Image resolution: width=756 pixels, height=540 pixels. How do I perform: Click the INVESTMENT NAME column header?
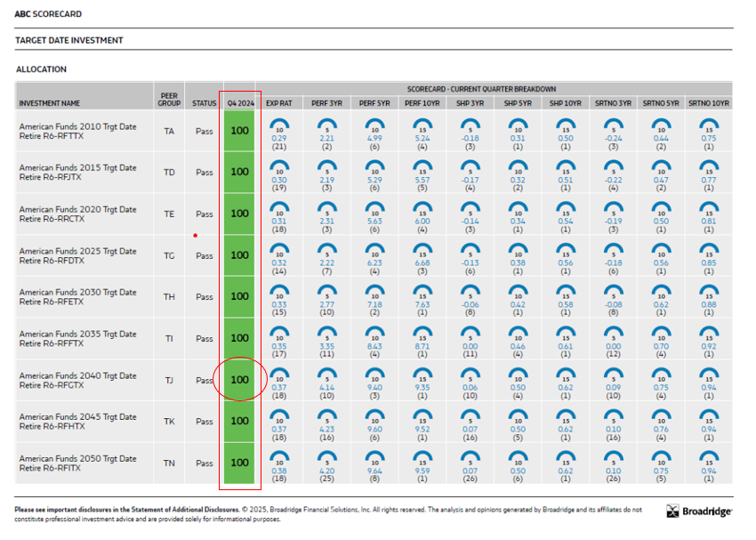pos(49,103)
